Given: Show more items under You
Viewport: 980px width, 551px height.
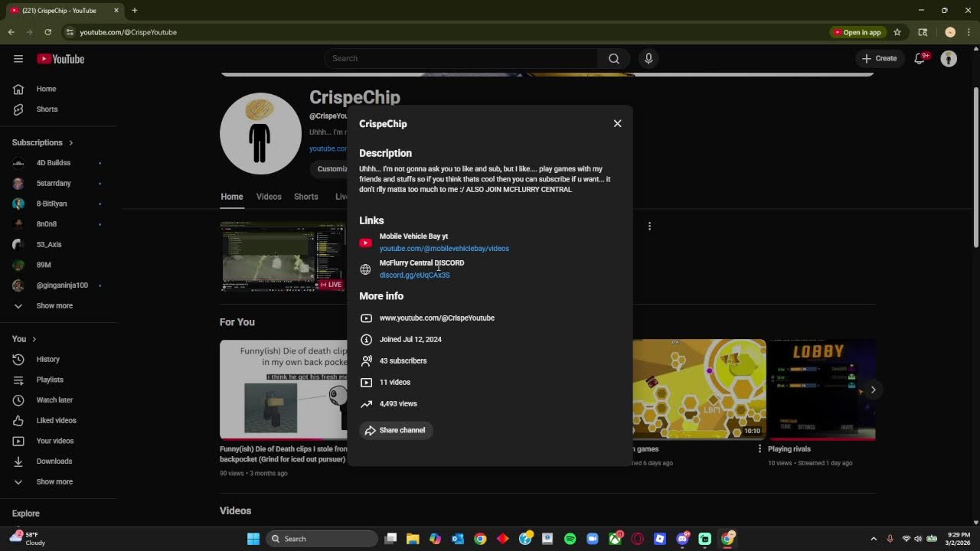Looking at the screenshot, I should pos(54,481).
